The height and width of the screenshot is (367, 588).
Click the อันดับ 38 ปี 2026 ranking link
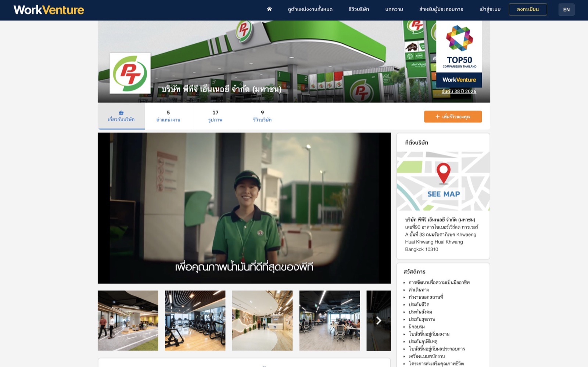[459, 91]
